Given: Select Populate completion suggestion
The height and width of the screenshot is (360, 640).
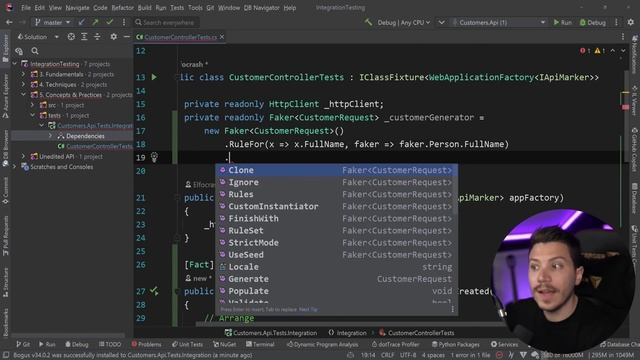Looking at the screenshot, I should tap(336, 291).
